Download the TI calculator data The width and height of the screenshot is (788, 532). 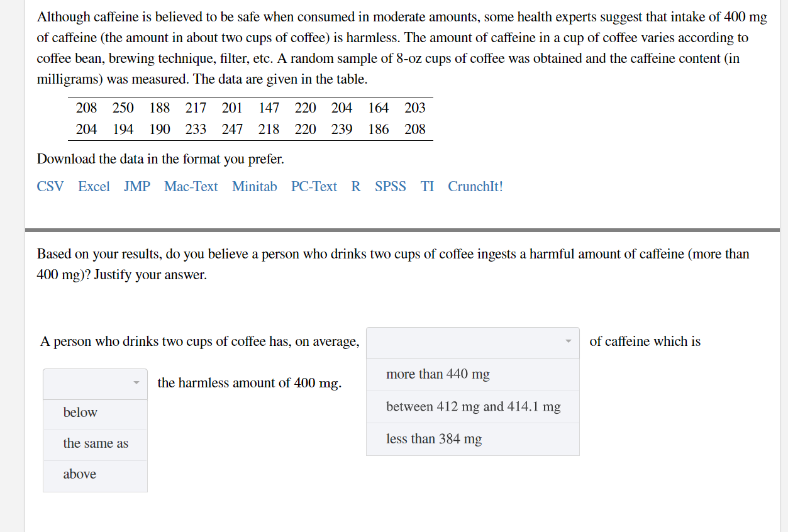(x=427, y=186)
